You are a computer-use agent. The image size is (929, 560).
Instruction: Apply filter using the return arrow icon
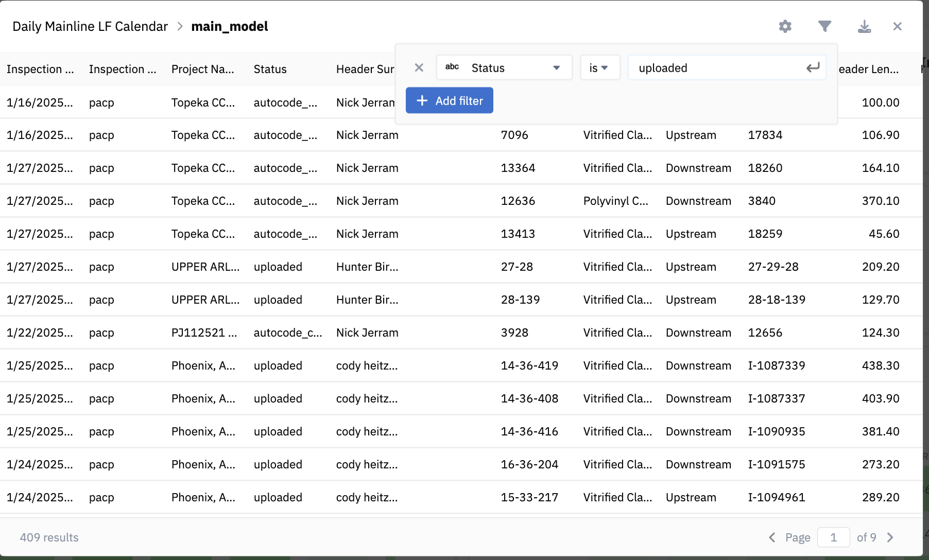point(813,67)
